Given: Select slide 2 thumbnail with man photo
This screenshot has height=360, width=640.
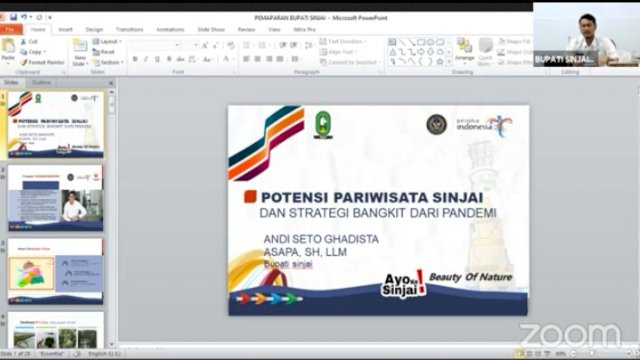Looking at the screenshot, I should click(56, 198).
